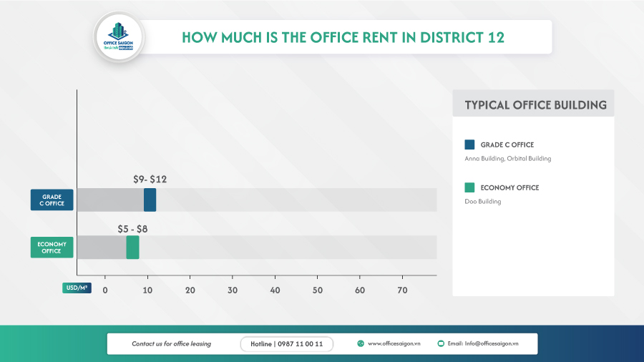Click the 'Contact us for office leasing' text

(x=171, y=344)
